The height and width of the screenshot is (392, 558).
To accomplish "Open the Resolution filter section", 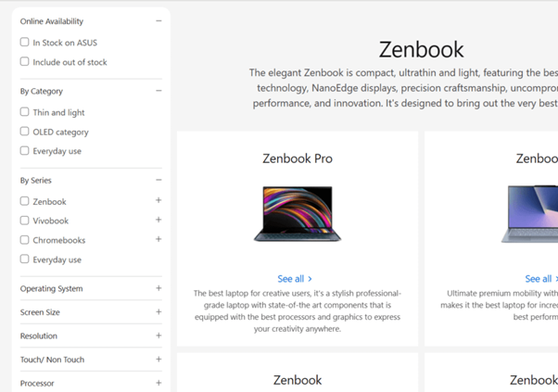I will (x=159, y=335).
